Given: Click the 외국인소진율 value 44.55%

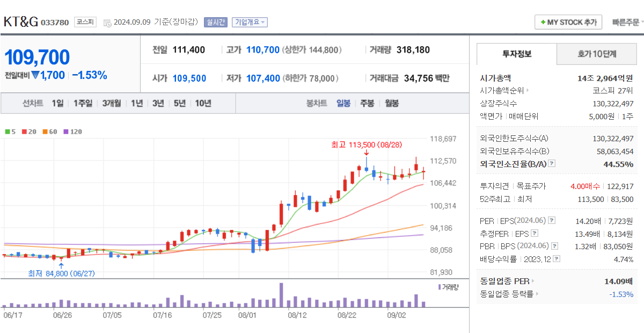Looking at the screenshot, I should point(618,164).
